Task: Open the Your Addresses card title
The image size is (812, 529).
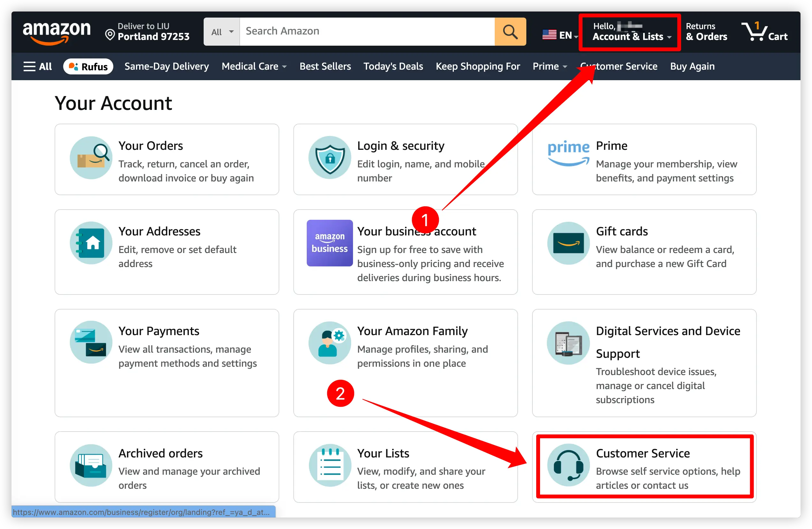Action: tap(159, 232)
